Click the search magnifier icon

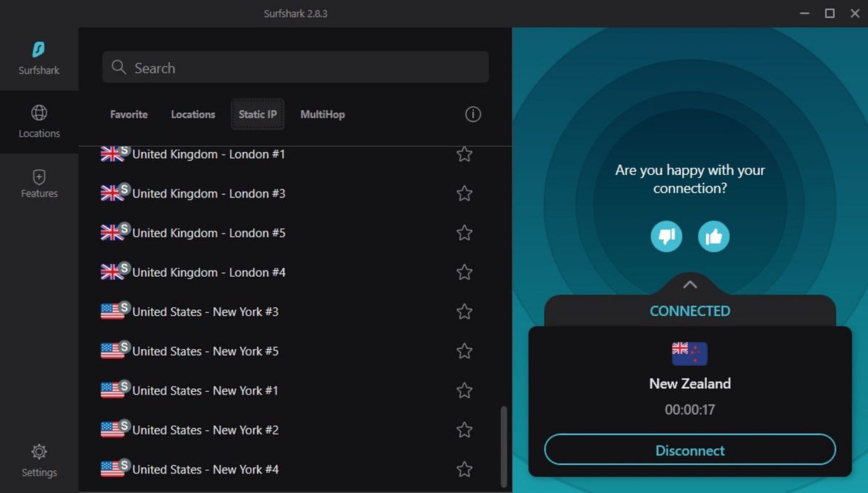[119, 67]
